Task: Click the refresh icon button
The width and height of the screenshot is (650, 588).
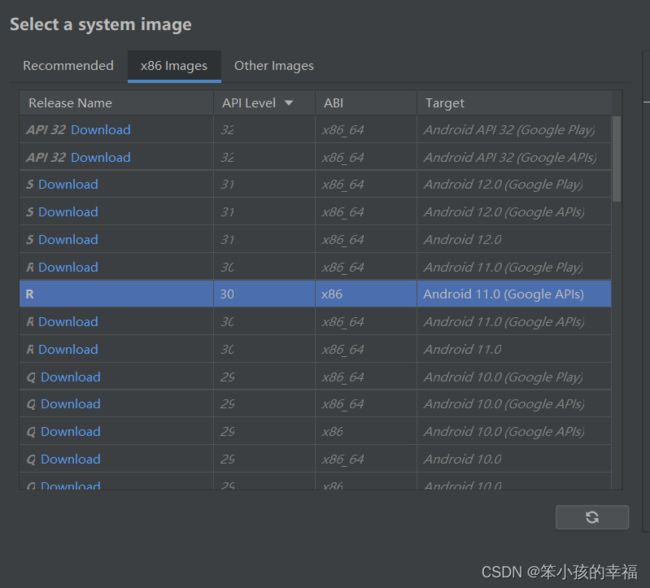Action: point(592,517)
